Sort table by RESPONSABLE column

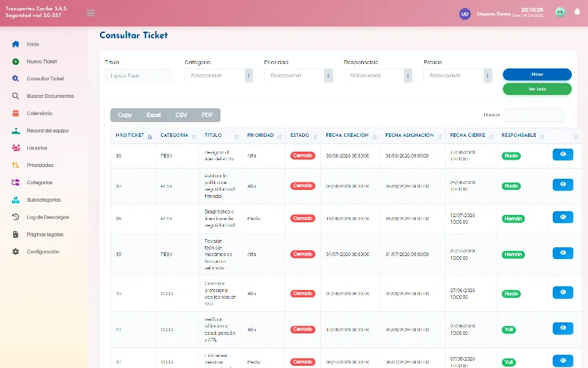[523, 135]
